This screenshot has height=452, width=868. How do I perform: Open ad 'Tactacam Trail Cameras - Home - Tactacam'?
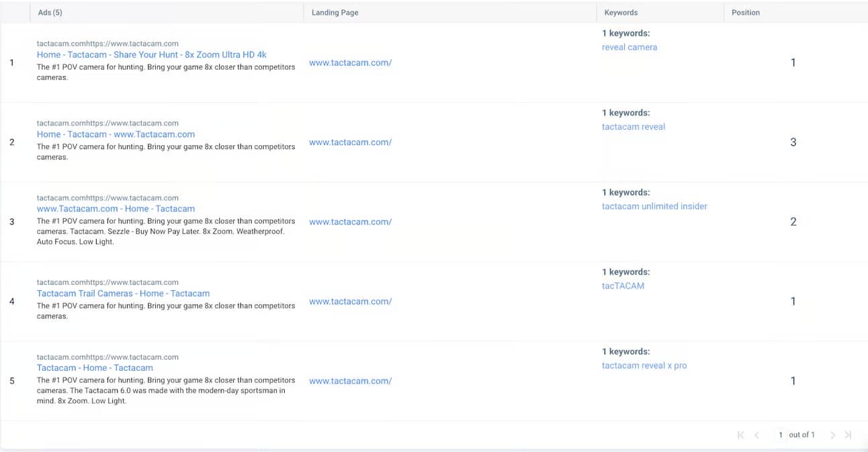pos(123,293)
